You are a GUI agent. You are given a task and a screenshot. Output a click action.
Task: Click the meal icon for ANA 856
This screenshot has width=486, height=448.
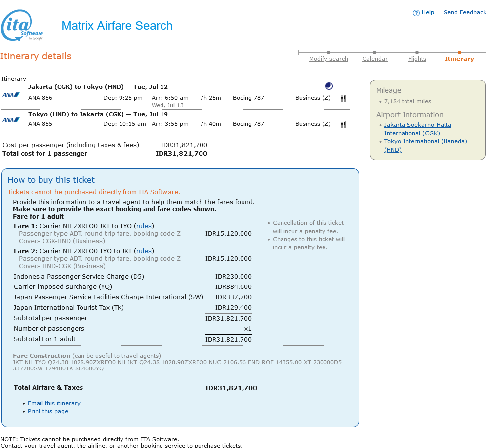(x=343, y=98)
